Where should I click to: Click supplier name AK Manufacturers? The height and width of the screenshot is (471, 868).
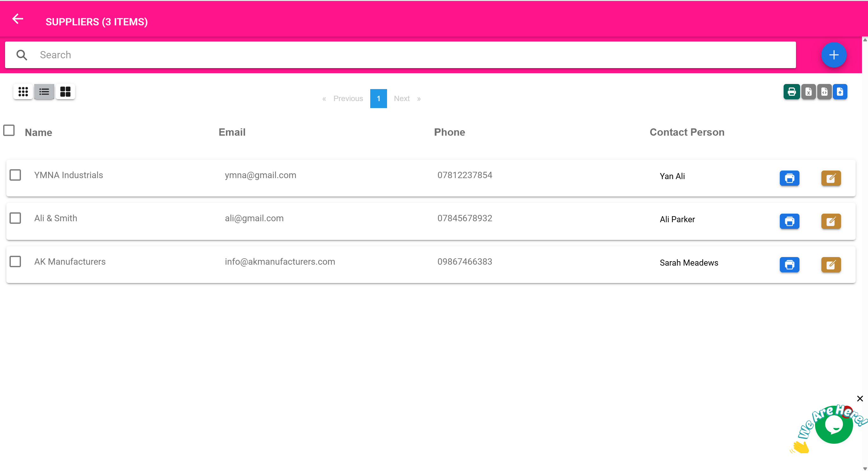[70, 261]
